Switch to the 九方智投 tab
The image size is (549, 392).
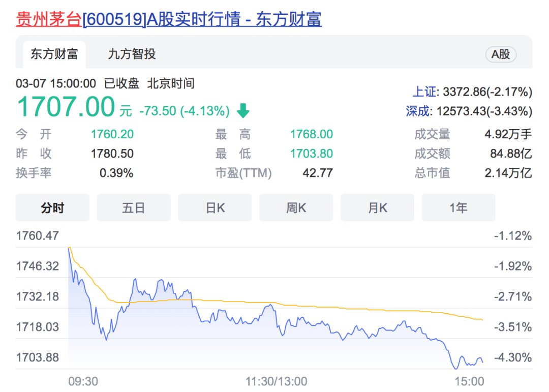132,54
